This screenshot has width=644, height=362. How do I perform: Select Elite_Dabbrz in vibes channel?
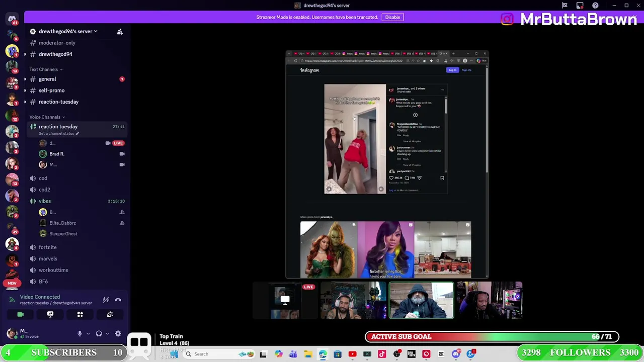(x=82, y=223)
